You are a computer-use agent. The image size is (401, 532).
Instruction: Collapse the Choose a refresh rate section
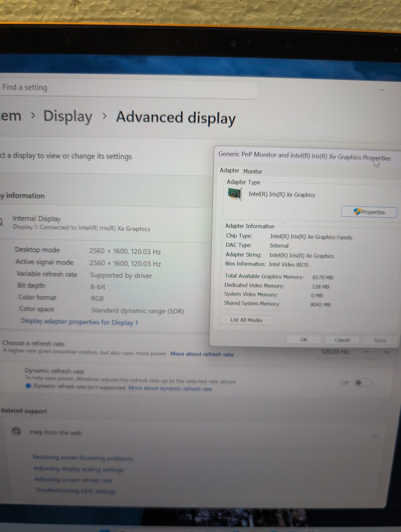pyautogui.click(x=386, y=352)
